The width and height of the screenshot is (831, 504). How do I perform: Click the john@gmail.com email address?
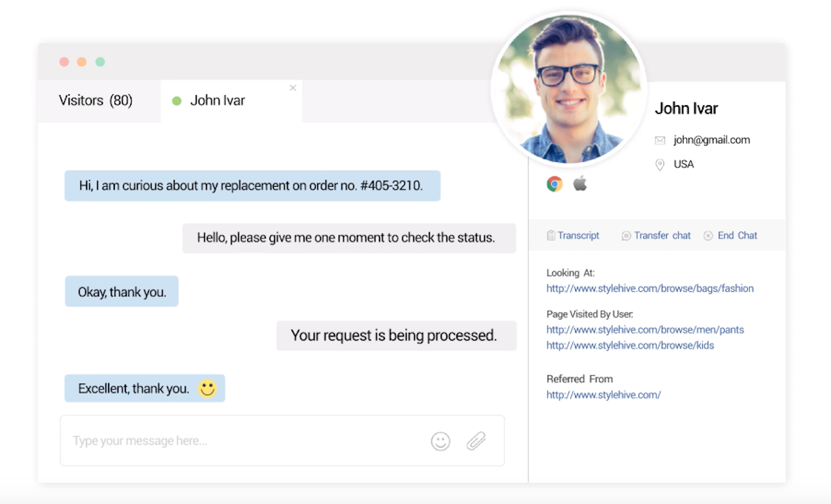[712, 140]
